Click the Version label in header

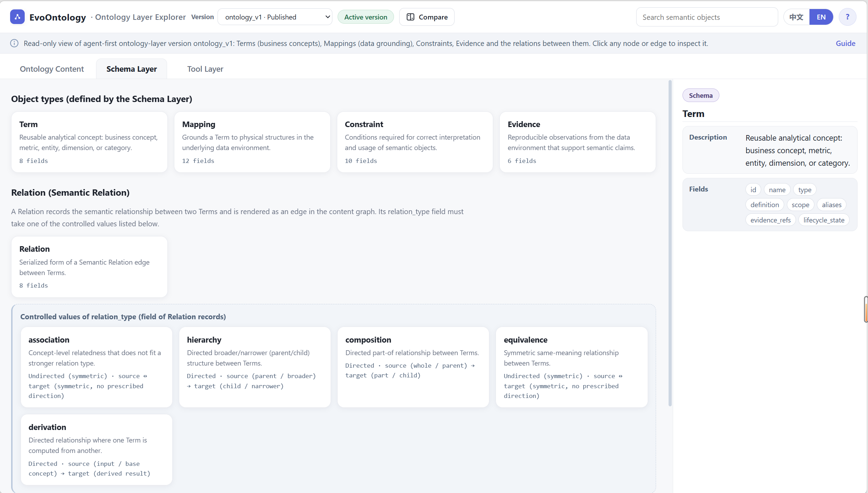point(202,17)
